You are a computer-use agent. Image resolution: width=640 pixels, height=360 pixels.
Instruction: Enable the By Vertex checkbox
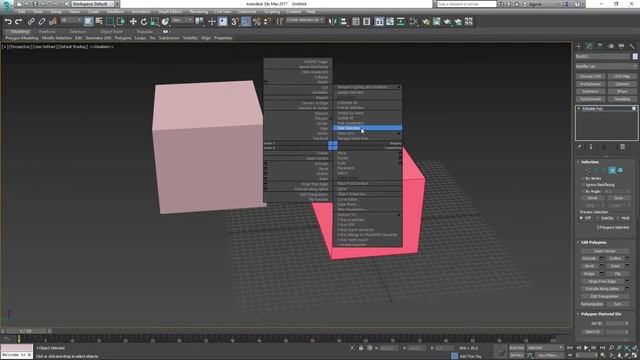pyautogui.click(x=582, y=178)
